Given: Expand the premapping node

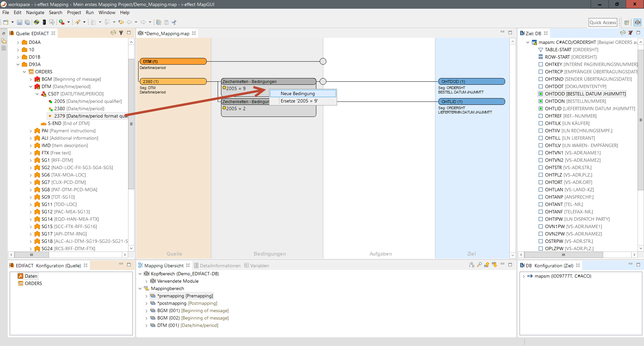Looking at the screenshot, I should point(146,296).
